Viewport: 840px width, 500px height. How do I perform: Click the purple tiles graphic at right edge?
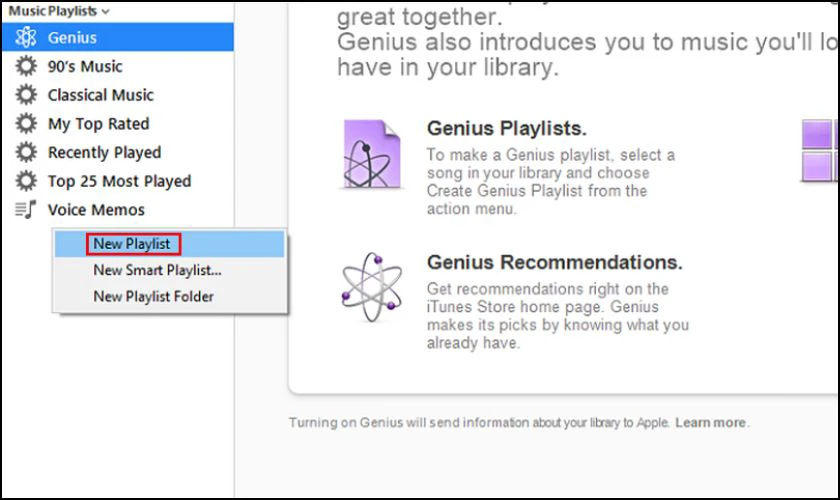pyautogui.click(x=820, y=150)
